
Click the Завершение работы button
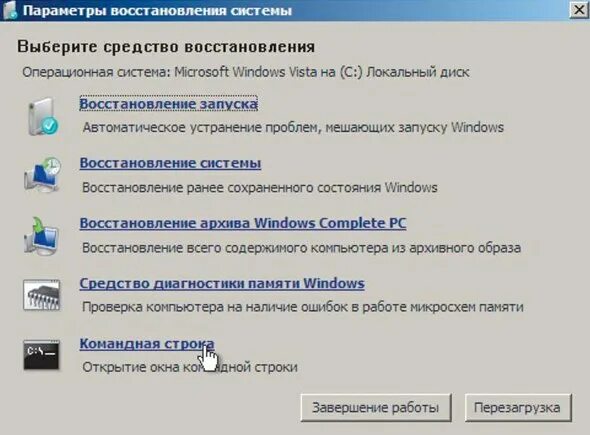[x=376, y=408]
